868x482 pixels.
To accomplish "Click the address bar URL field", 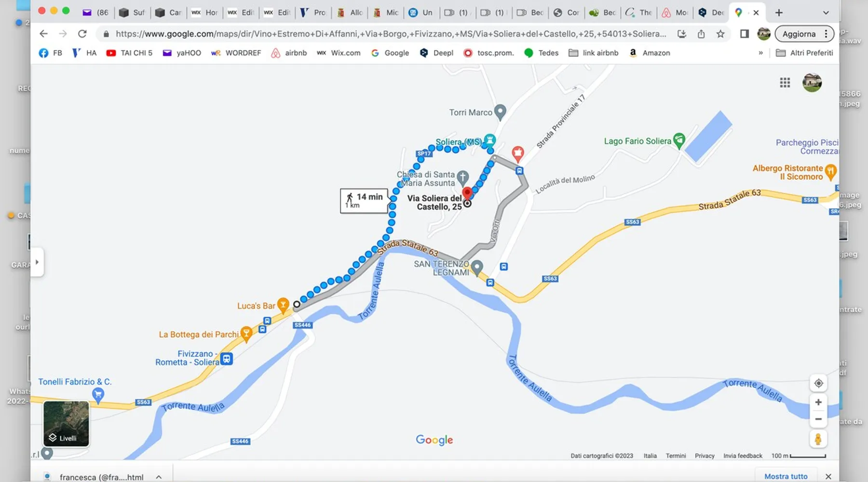I will (x=391, y=34).
